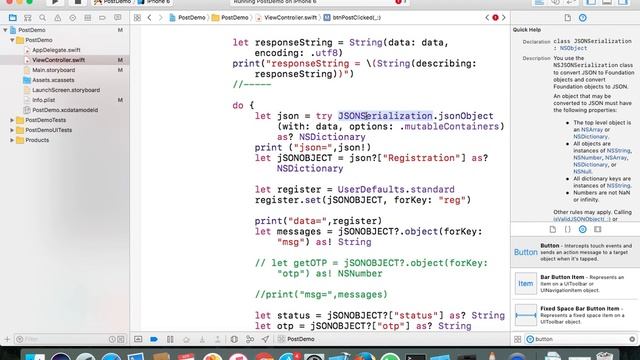Viewport: 640px width, 360px height.
Task: Select PostDemo process in debug bar
Action: click(x=296, y=339)
